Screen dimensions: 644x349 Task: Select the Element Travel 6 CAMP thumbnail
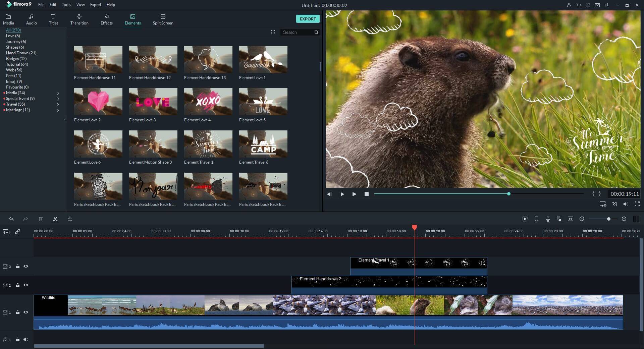click(263, 144)
